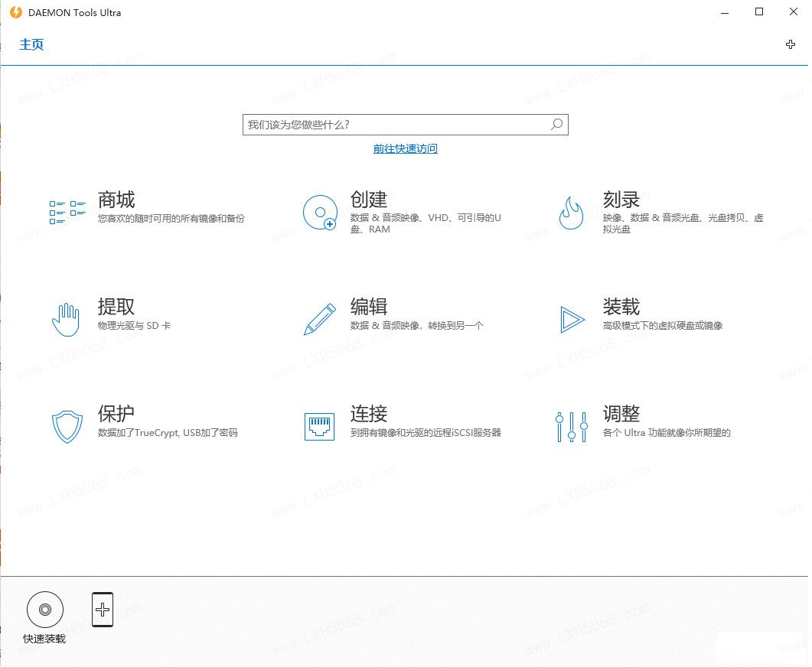Select the 保护 shield icon
Screen dimensions: 812x667
point(67,426)
